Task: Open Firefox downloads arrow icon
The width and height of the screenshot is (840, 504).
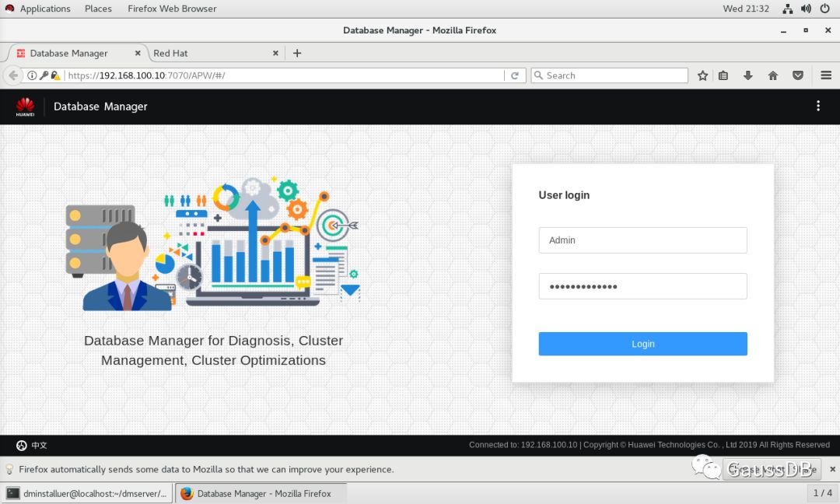Action: tap(748, 75)
